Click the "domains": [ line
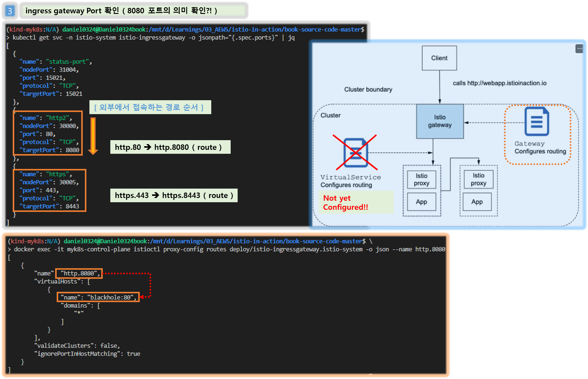This screenshot has height=379, width=588. tap(80, 305)
